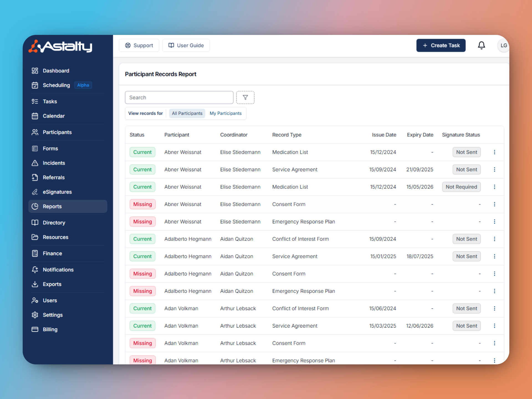Open the Dashboard sidebar item
The image size is (532, 399).
click(x=56, y=71)
